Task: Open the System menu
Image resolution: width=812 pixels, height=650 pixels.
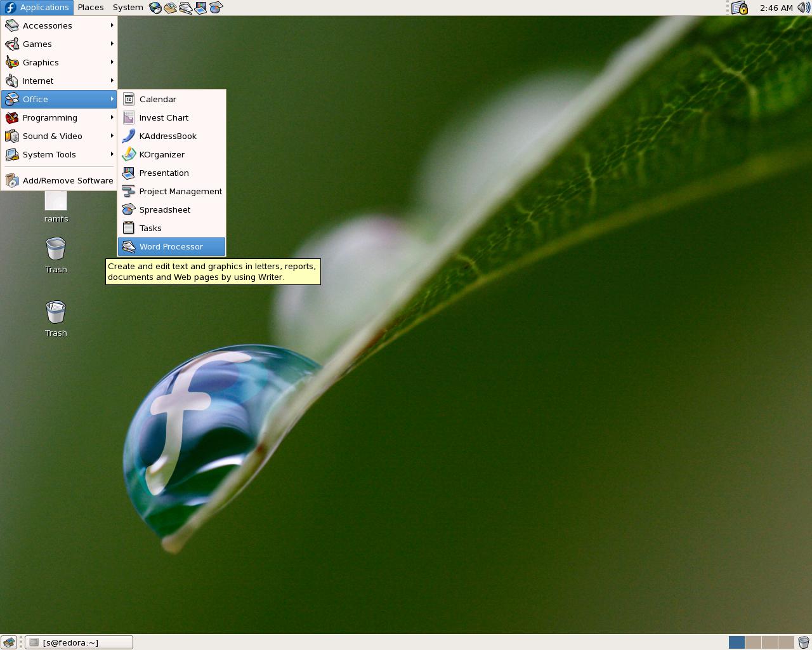Action: [128, 8]
